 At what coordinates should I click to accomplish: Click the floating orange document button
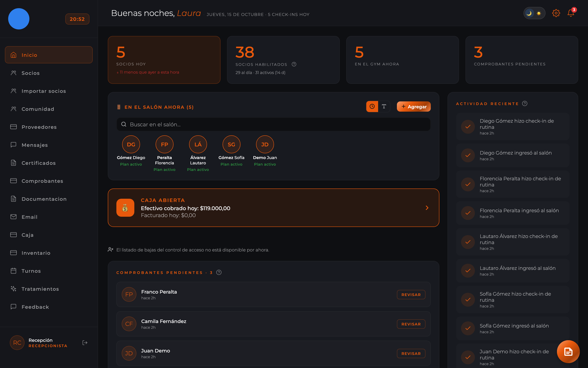coord(568,351)
